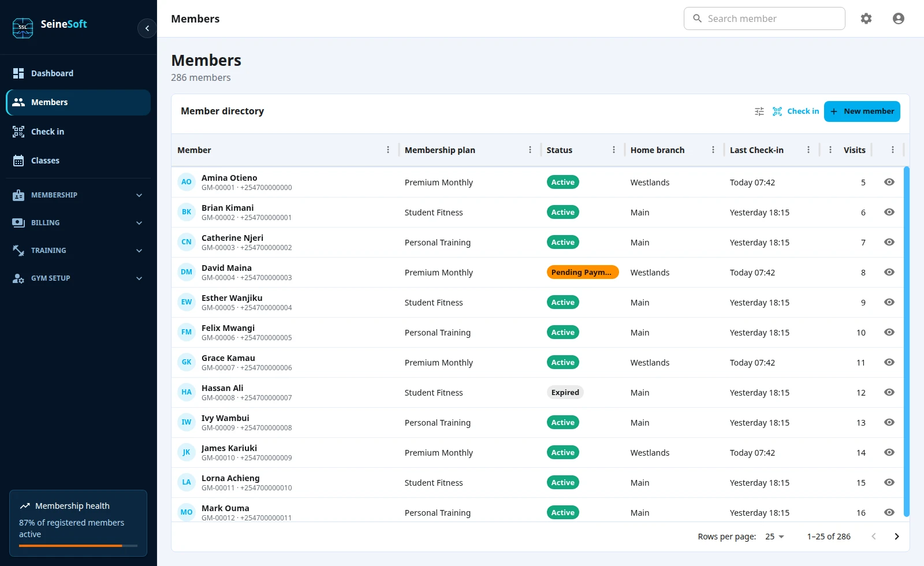Open Member column options menu
924x566 pixels.
click(388, 150)
